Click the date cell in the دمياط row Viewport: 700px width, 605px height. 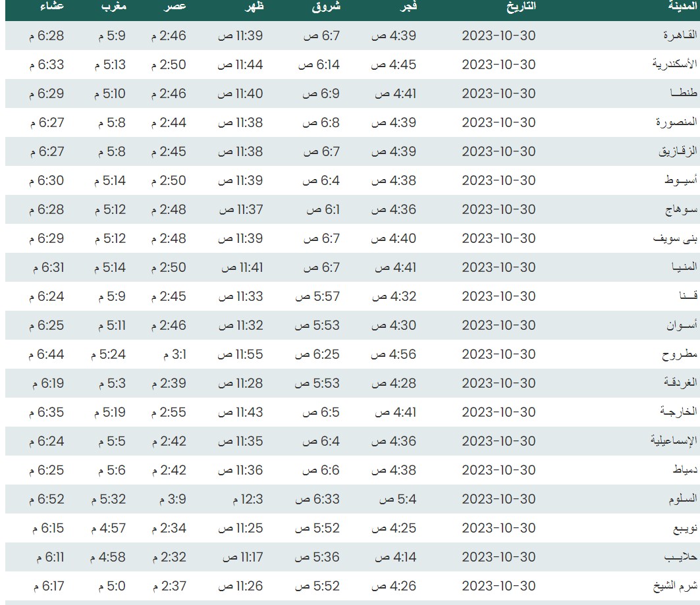tap(498, 470)
